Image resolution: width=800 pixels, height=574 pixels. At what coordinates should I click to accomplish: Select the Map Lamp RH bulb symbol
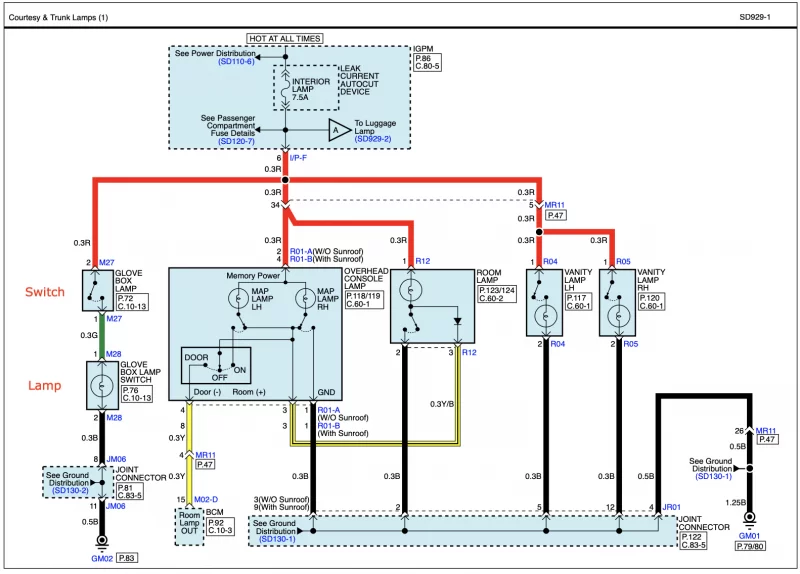coord(303,298)
